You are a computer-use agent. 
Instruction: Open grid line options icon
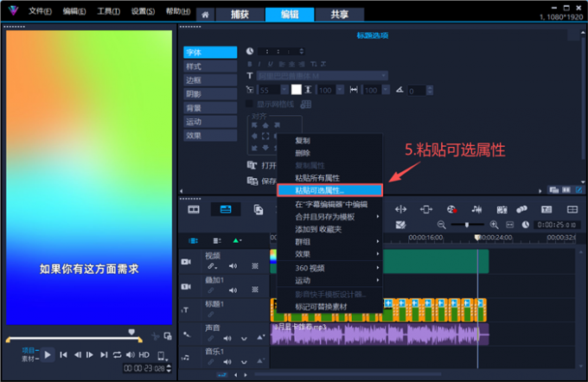pos(306,105)
